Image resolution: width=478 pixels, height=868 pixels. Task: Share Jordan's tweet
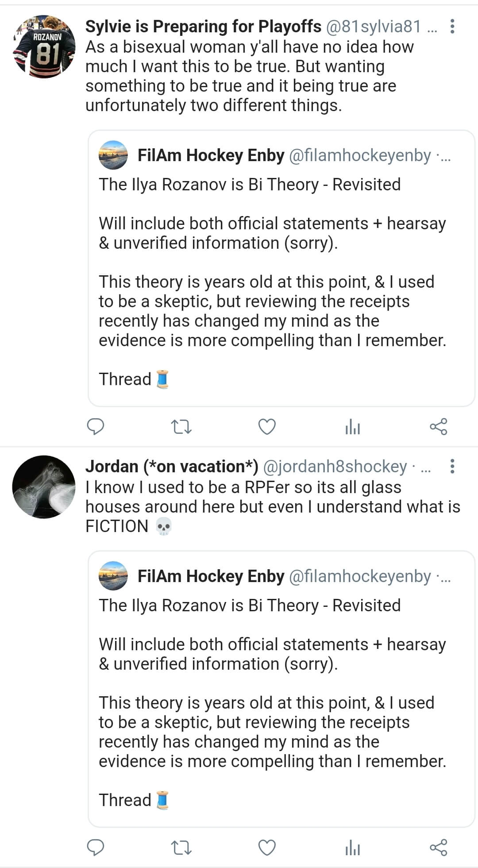(x=439, y=847)
